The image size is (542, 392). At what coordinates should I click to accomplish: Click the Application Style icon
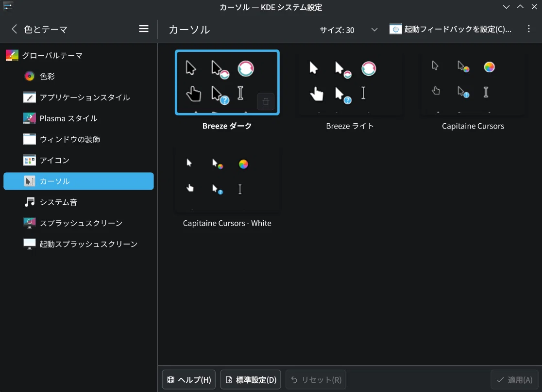29,98
